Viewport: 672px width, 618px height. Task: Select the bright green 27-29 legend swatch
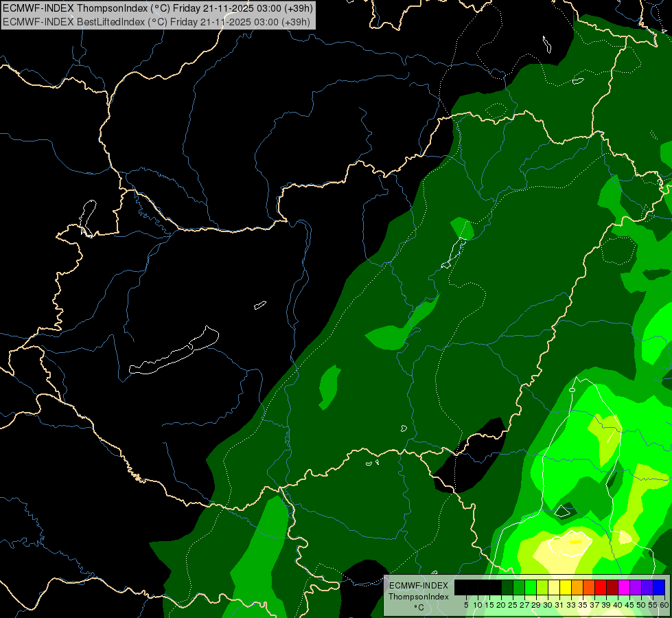pos(531,587)
